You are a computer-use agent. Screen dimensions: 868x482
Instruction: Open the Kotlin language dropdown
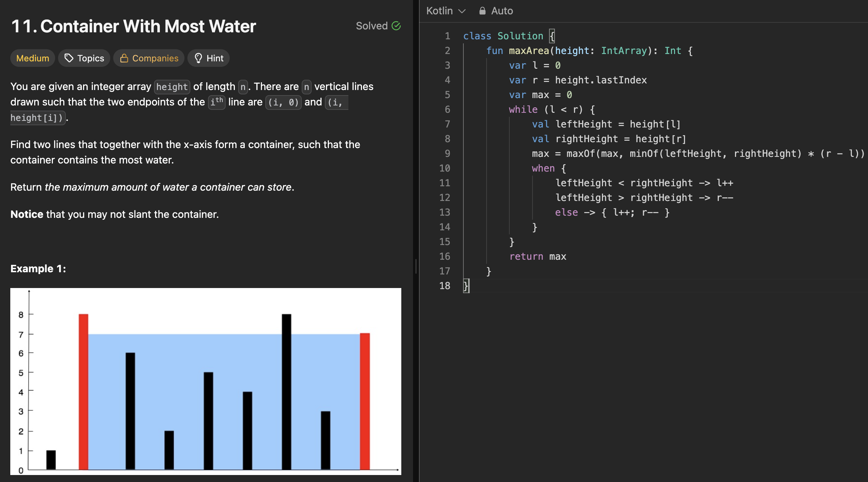pos(445,11)
